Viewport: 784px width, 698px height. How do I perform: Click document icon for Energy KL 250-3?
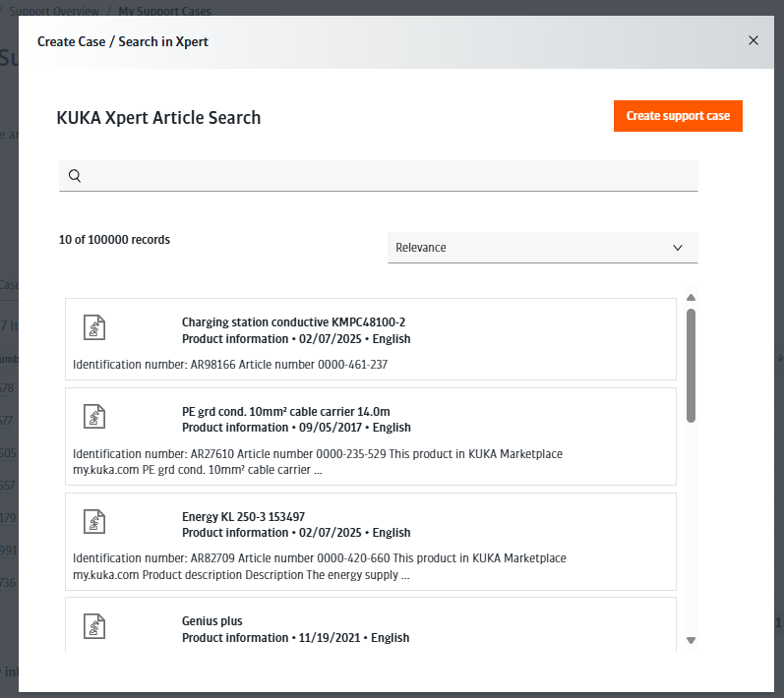click(x=94, y=522)
